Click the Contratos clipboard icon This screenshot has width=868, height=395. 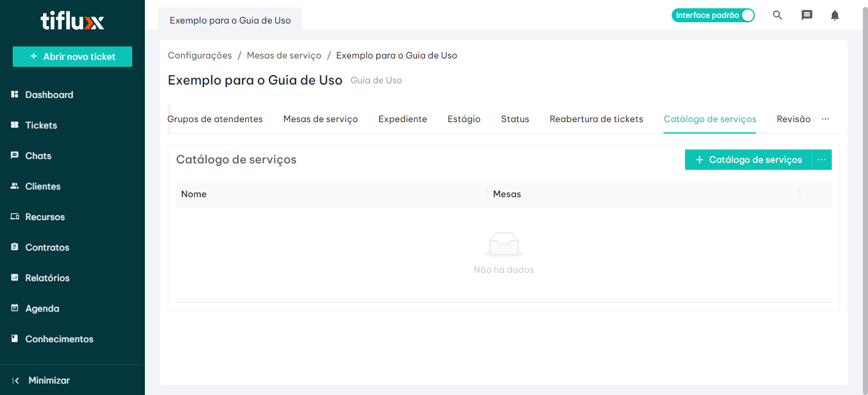(15, 247)
